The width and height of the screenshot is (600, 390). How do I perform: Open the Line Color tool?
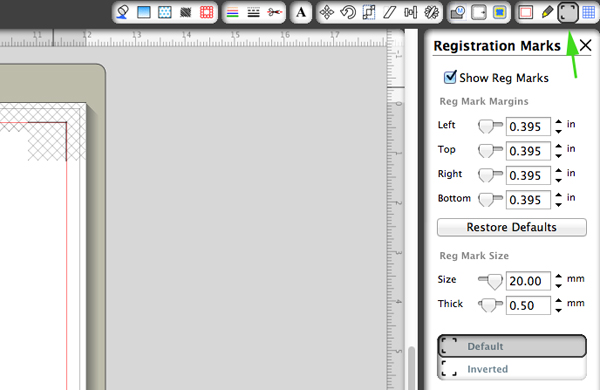pyautogui.click(x=232, y=13)
